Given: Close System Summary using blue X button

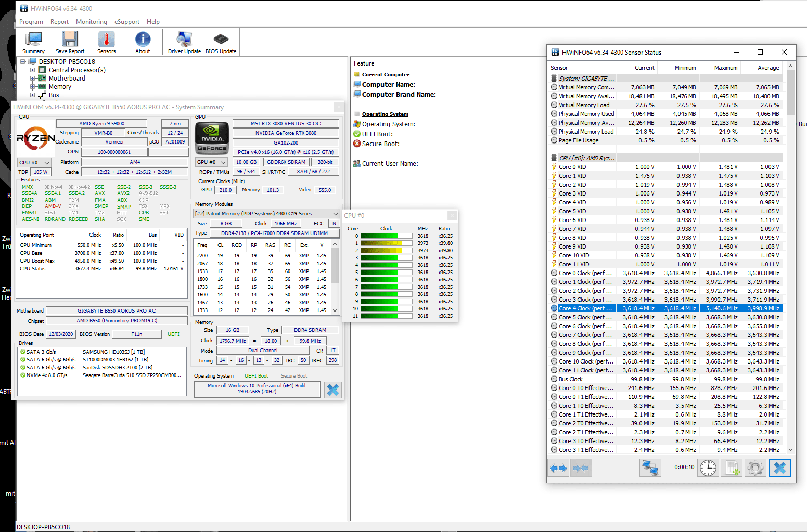Looking at the screenshot, I should pos(333,390).
